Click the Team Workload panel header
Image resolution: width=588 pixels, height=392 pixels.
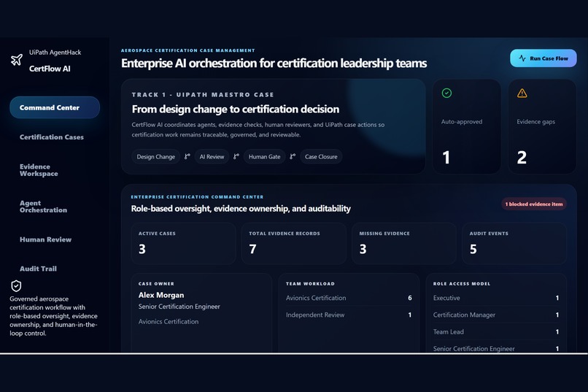tap(310, 283)
